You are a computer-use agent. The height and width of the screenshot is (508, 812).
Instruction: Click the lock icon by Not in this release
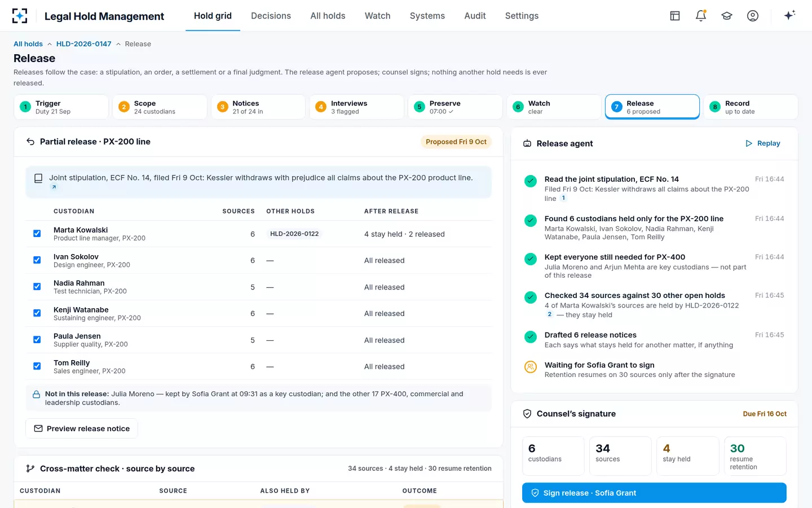36,395
